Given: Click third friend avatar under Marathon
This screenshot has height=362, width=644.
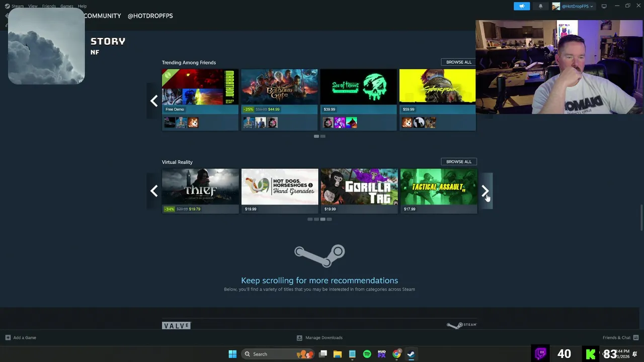Looking at the screenshot, I should (x=193, y=122).
